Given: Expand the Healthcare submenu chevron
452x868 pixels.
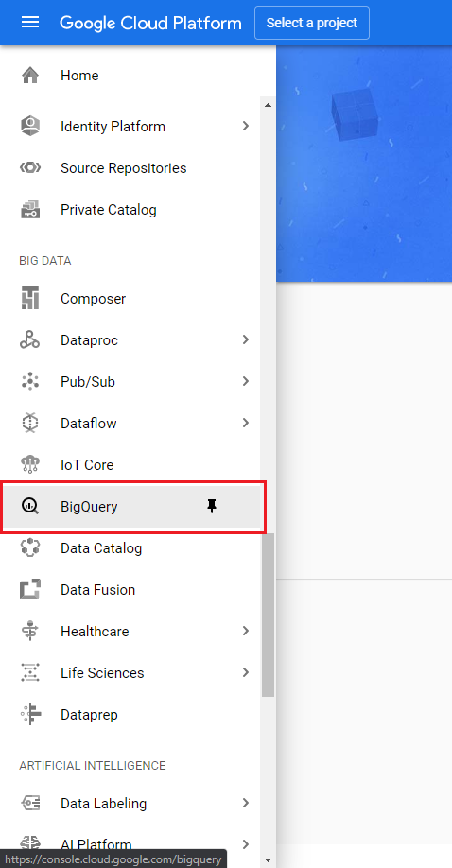Looking at the screenshot, I should [246, 631].
